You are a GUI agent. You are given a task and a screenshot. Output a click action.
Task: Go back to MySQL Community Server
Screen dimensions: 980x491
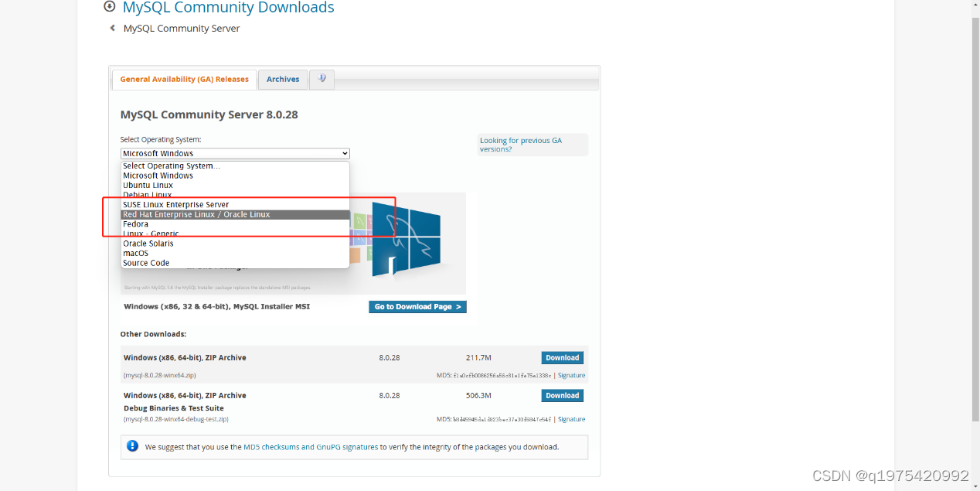182,29
